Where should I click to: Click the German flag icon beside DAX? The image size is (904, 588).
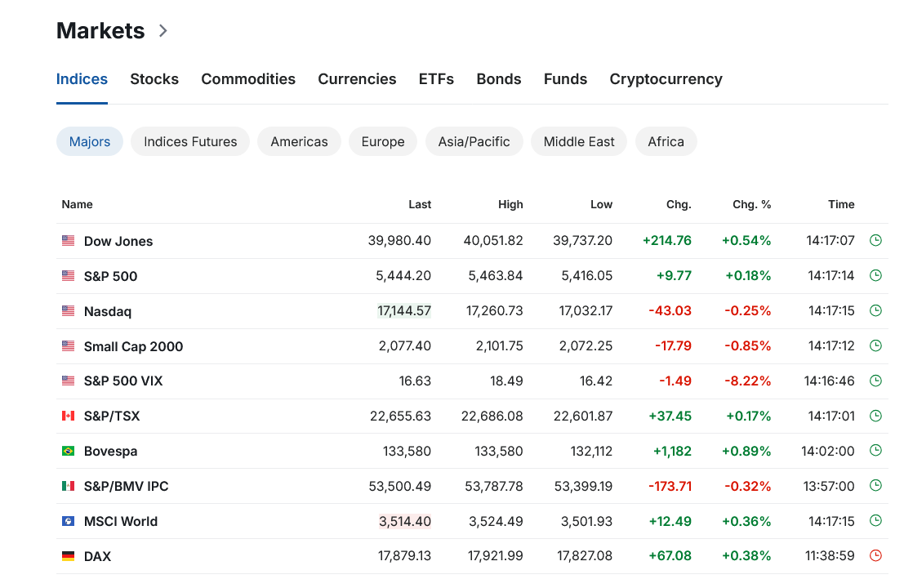(x=68, y=556)
